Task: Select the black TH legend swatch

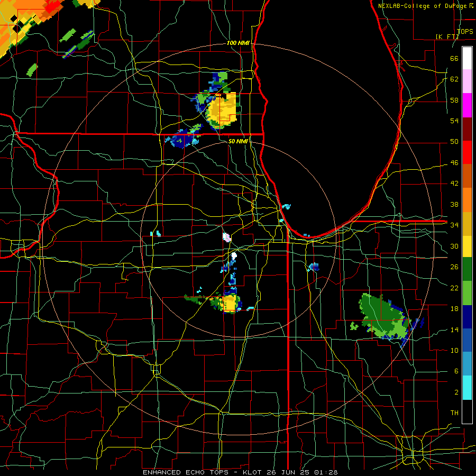Action: pos(467,411)
